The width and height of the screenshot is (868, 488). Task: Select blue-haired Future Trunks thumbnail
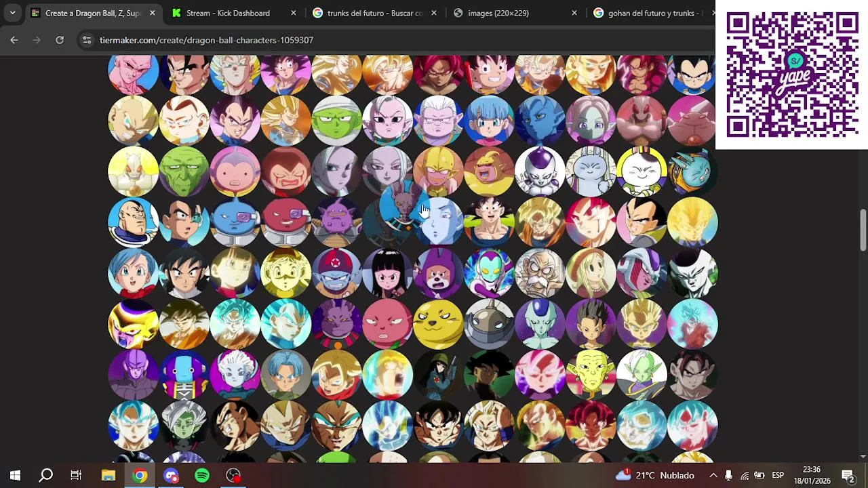pyautogui.click(x=286, y=375)
